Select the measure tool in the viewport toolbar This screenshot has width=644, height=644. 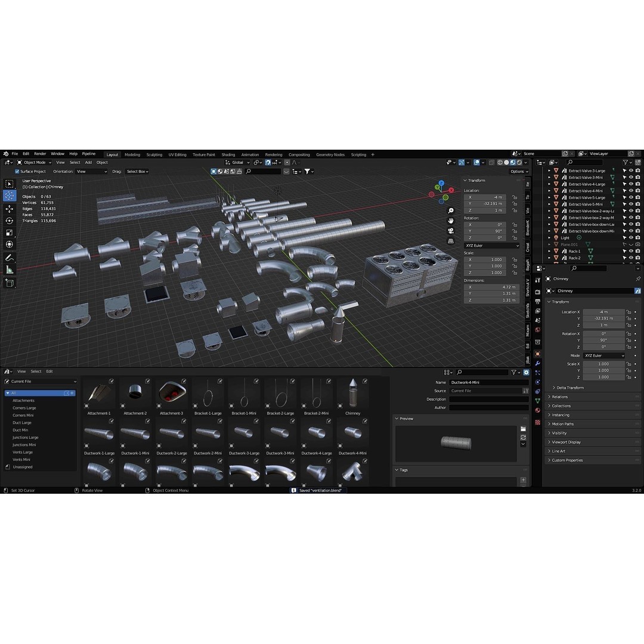tap(10, 270)
